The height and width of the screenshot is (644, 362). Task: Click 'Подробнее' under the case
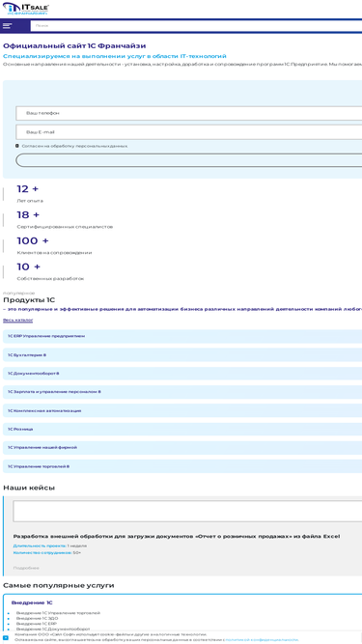click(26, 568)
